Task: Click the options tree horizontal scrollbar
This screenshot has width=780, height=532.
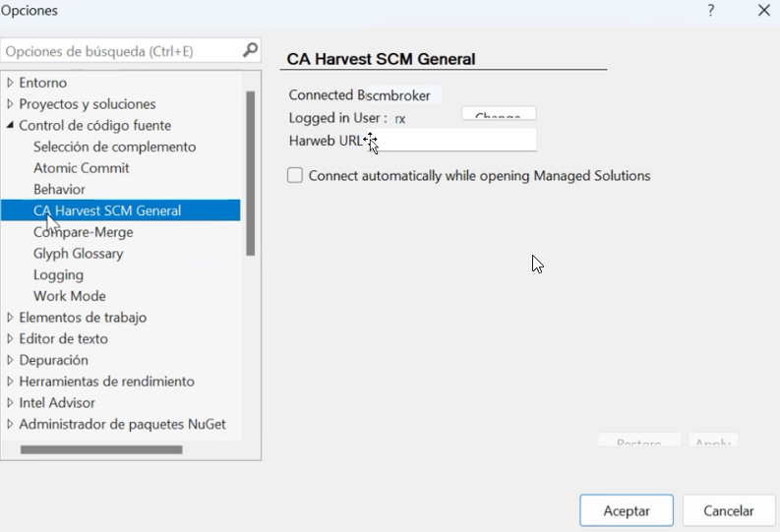Action: (x=101, y=450)
